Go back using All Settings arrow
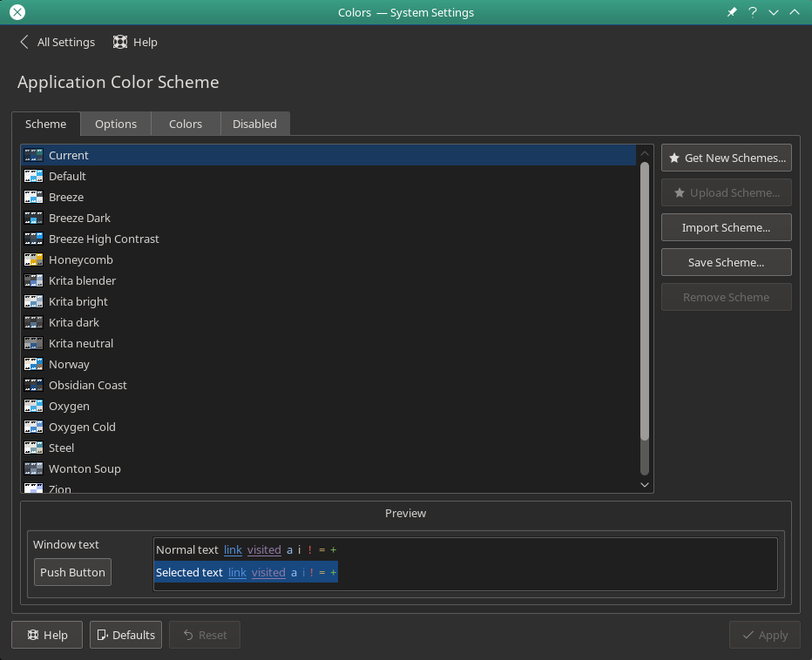 tap(24, 42)
